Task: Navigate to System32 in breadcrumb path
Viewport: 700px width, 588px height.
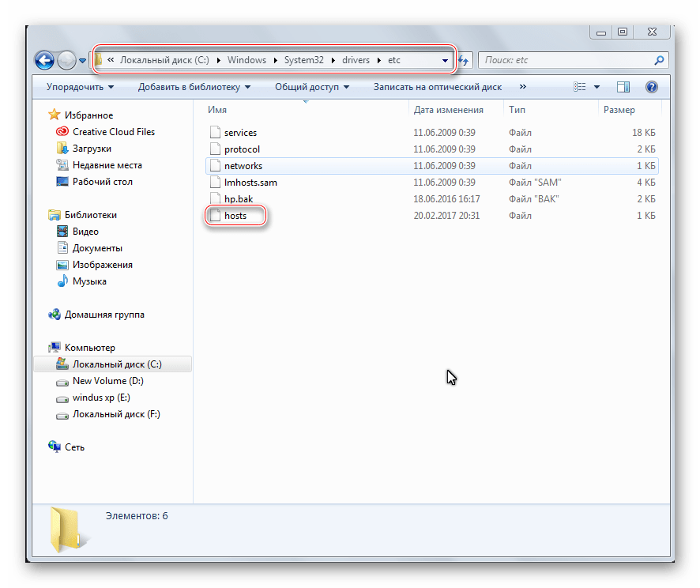Action: [304, 60]
